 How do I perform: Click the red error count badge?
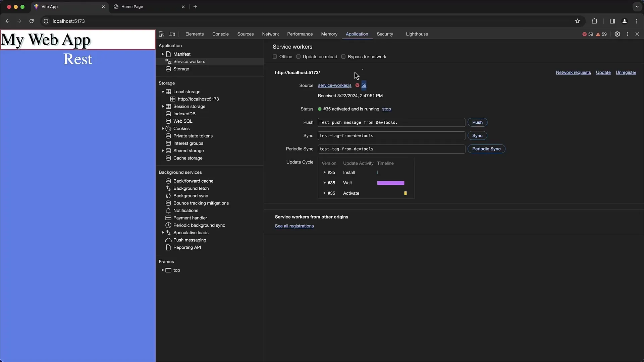coord(588,34)
